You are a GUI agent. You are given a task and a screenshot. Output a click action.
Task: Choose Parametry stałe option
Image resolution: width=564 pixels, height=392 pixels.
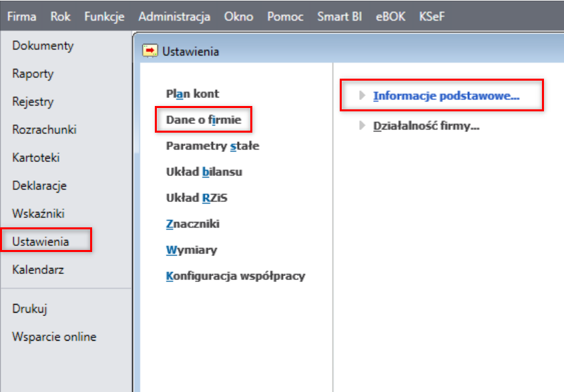tap(212, 146)
